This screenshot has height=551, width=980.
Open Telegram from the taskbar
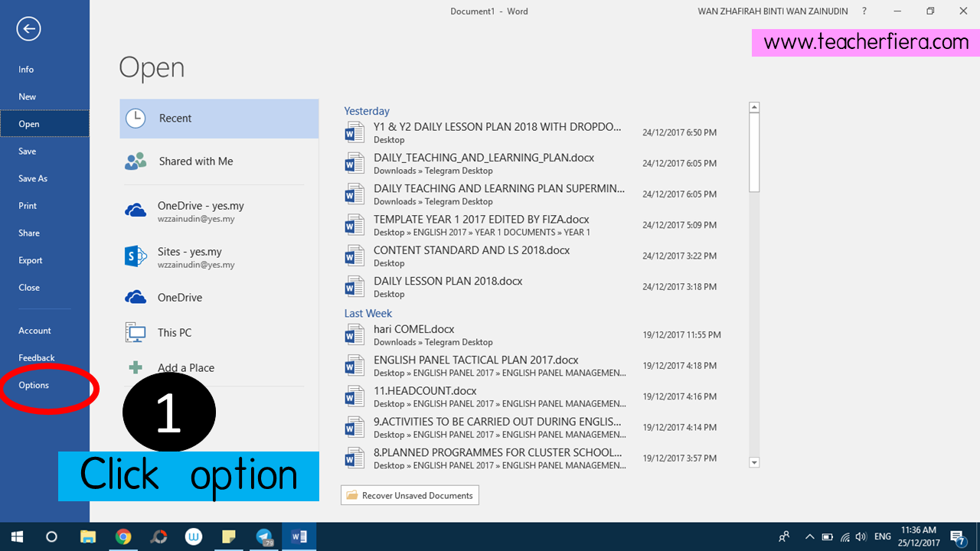(264, 536)
